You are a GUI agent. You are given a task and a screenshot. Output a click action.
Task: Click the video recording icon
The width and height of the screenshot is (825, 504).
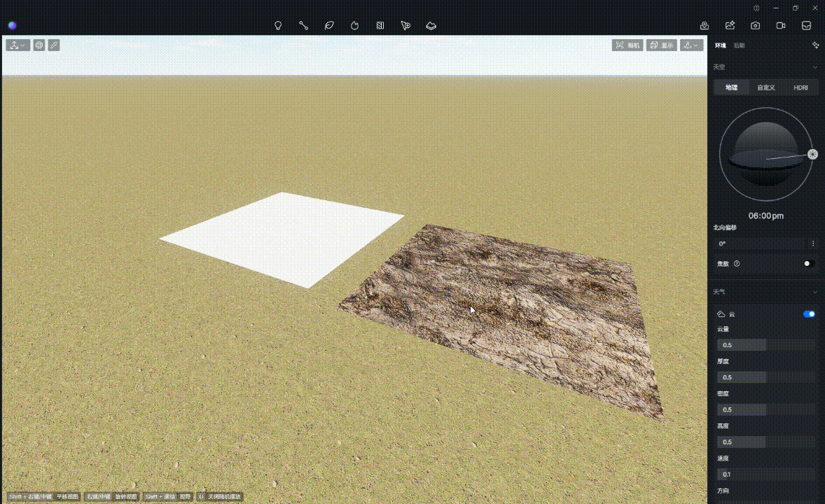[x=781, y=25]
